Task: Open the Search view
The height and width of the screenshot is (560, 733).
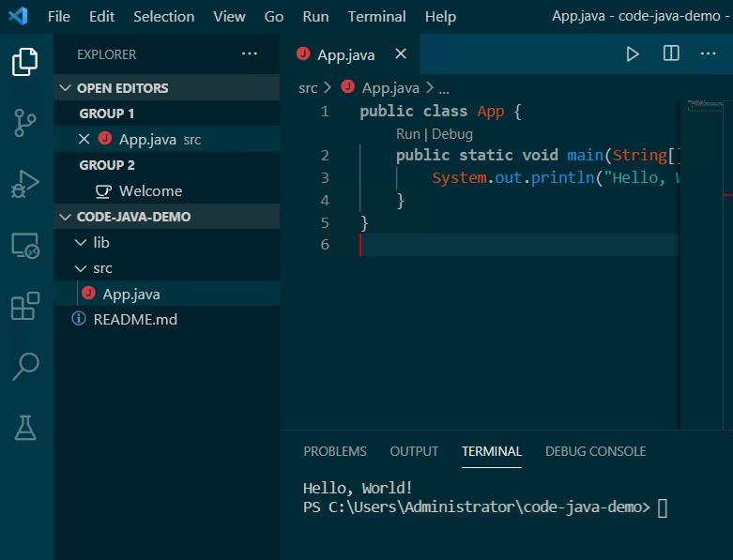Action: coord(25,367)
